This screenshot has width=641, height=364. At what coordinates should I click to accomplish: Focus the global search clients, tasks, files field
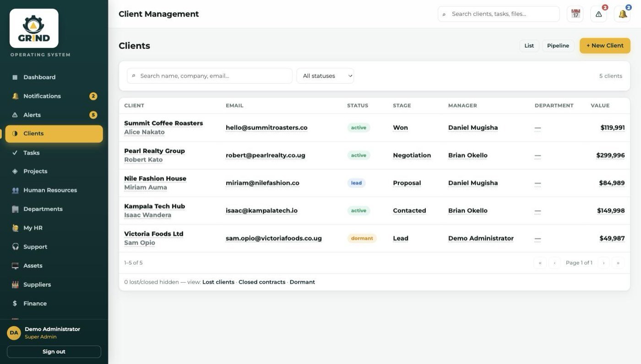(x=499, y=14)
